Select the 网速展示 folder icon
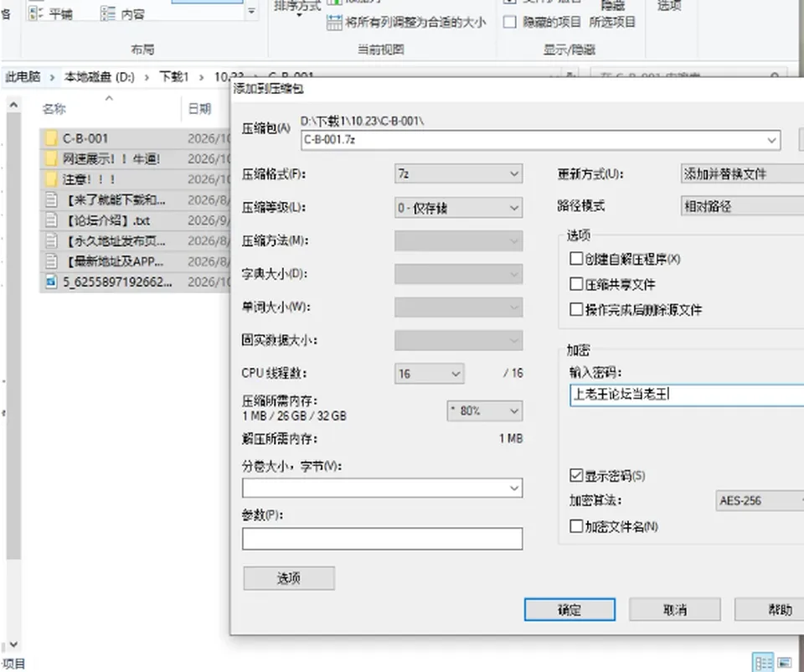The width and height of the screenshot is (804, 672). [51, 159]
